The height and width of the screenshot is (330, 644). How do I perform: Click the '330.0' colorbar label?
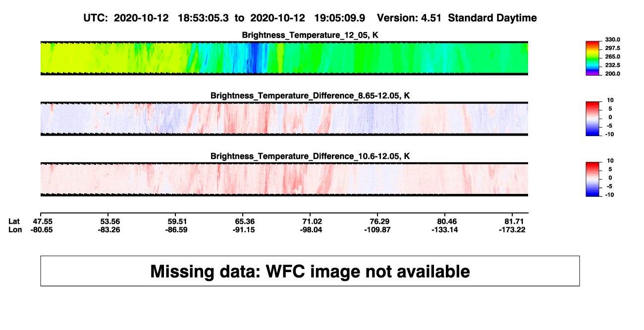pos(613,40)
